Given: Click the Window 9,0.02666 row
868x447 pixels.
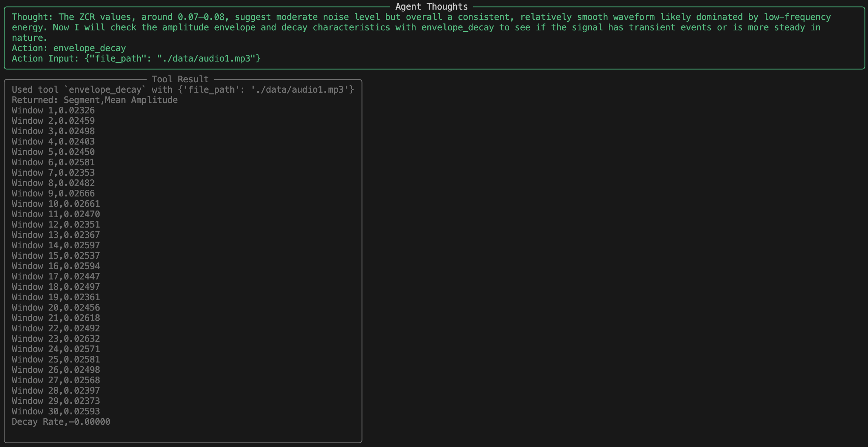Looking at the screenshot, I should coord(53,193).
